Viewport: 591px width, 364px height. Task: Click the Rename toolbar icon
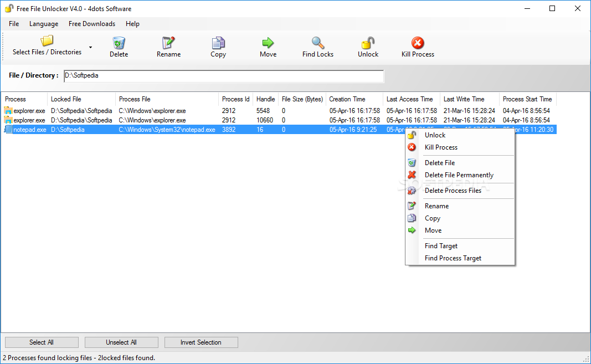(168, 43)
